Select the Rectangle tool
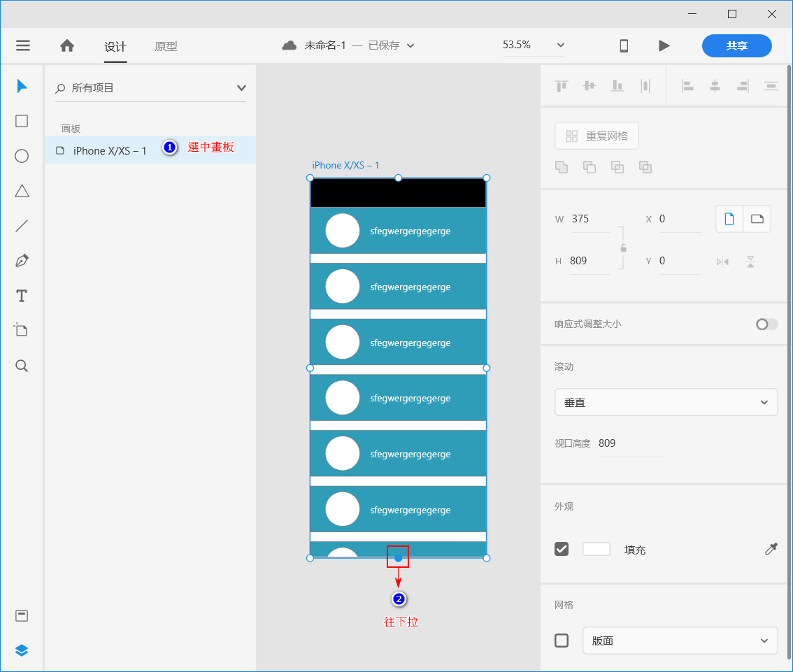 click(x=21, y=120)
